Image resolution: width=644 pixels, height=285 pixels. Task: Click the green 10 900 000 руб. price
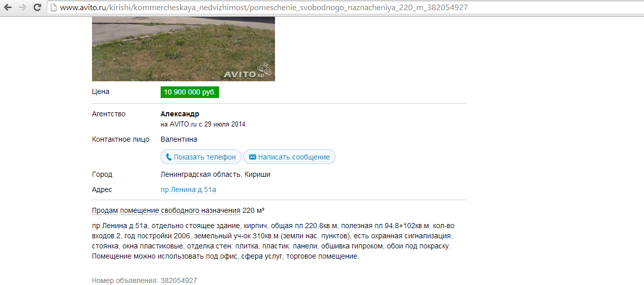pos(190,92)
